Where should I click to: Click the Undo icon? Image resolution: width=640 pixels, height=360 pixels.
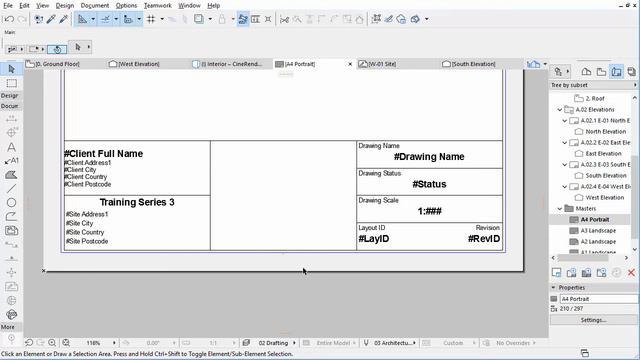tap(9, 19)
